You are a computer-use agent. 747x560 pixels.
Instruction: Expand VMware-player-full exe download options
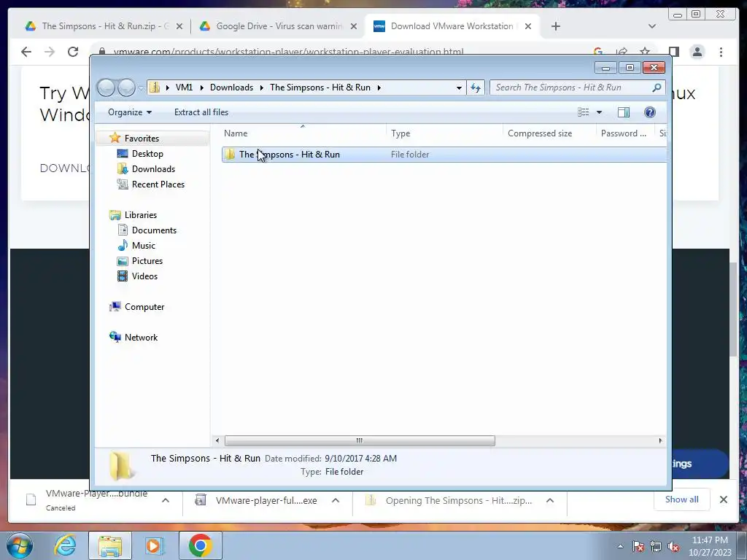click(x=336, y=500)
